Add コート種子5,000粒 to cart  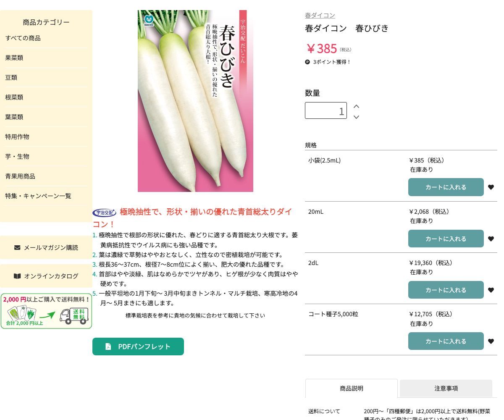(446, 341)
